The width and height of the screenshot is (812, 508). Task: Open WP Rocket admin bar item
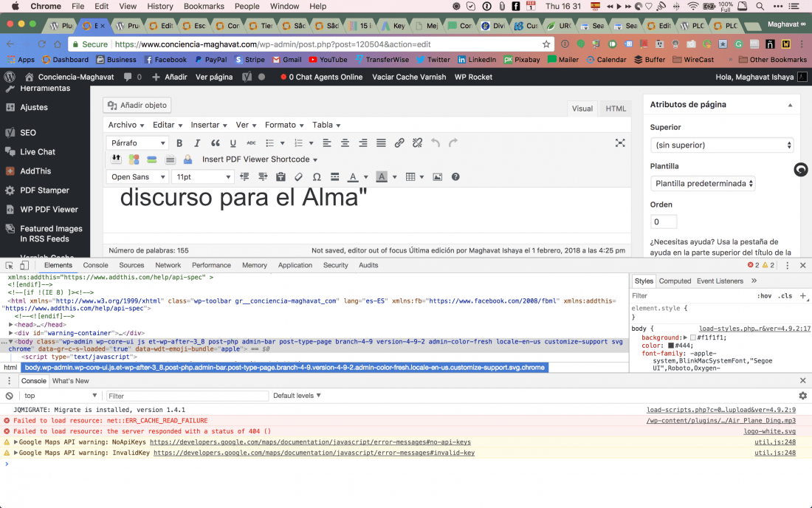pos(473,77)
